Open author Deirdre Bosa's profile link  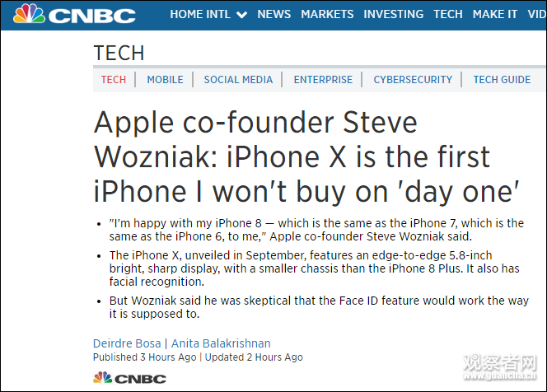(127, 343)
